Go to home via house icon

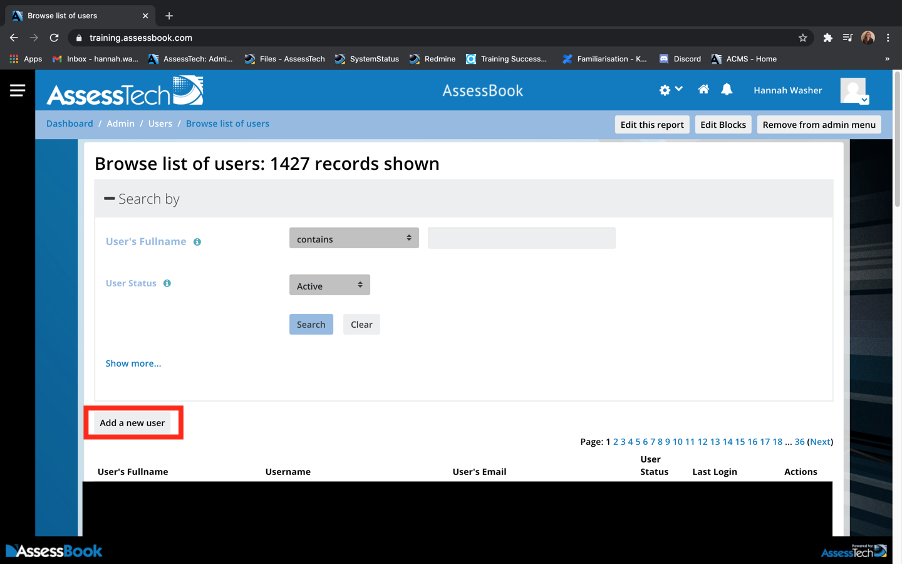(x=703, y=89)
